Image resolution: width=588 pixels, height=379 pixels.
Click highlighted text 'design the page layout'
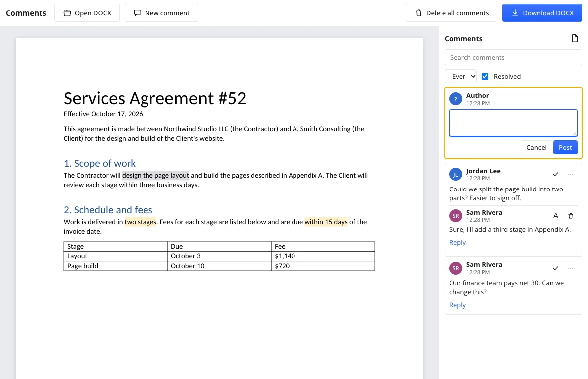click(x=155, y=175)
